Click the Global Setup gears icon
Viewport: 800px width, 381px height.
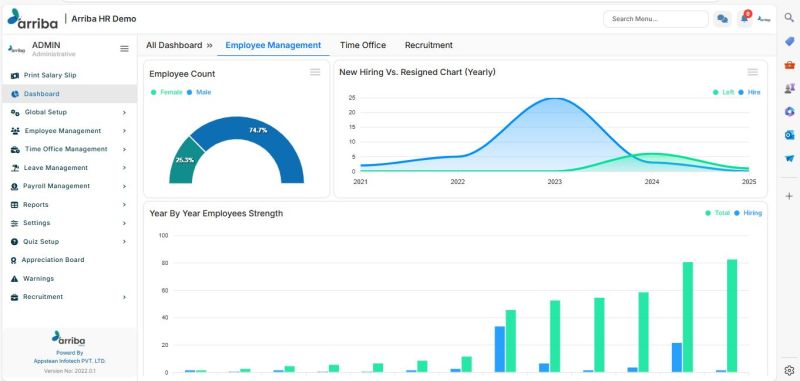coord(15,112)
